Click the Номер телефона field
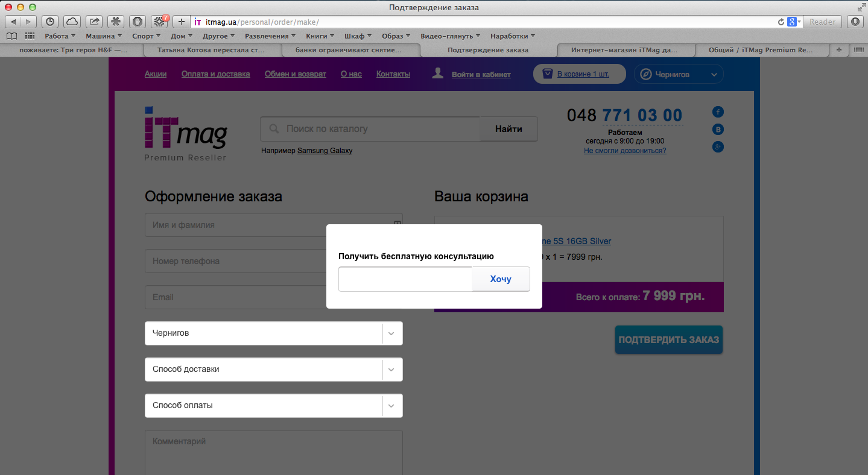This screenshot has height=475, width=868. [x=274, y=261]
